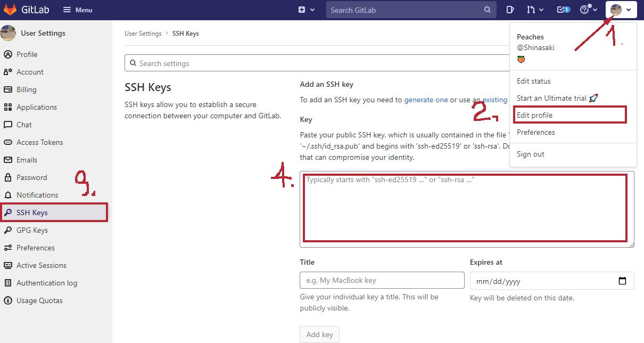
Task: Open the create new plus dropdown
Action: point(306,10)
